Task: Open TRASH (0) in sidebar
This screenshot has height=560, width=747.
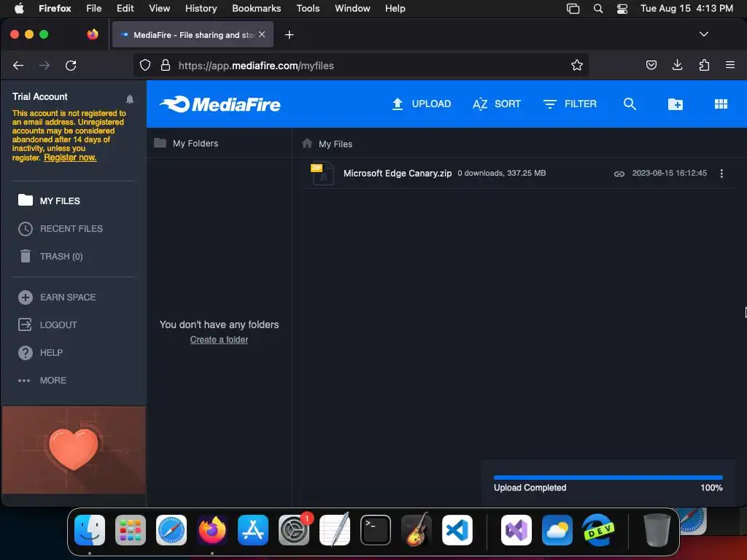Action: (x=50, y=256)
